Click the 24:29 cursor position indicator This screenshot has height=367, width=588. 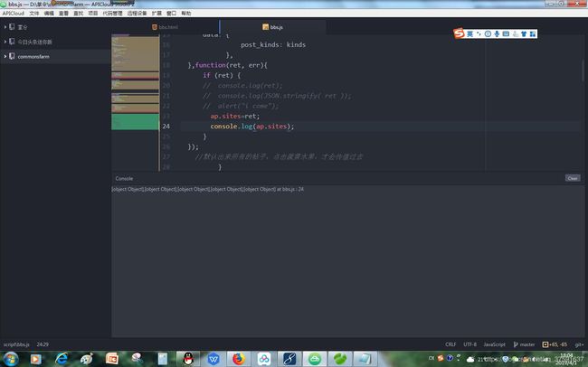(43, 344)
